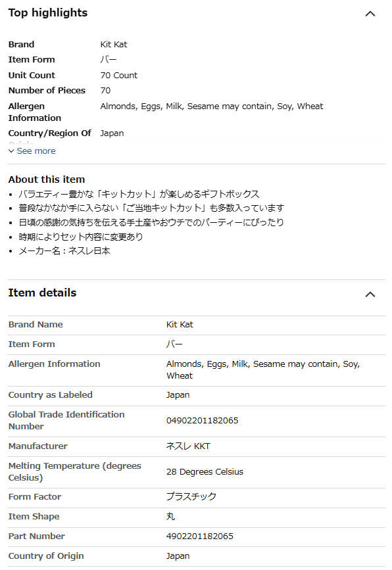Click the Item details heading
Image resolution: width=392 pixels, height=570 pixels.
pyautogui.click(x=42, y=293)
